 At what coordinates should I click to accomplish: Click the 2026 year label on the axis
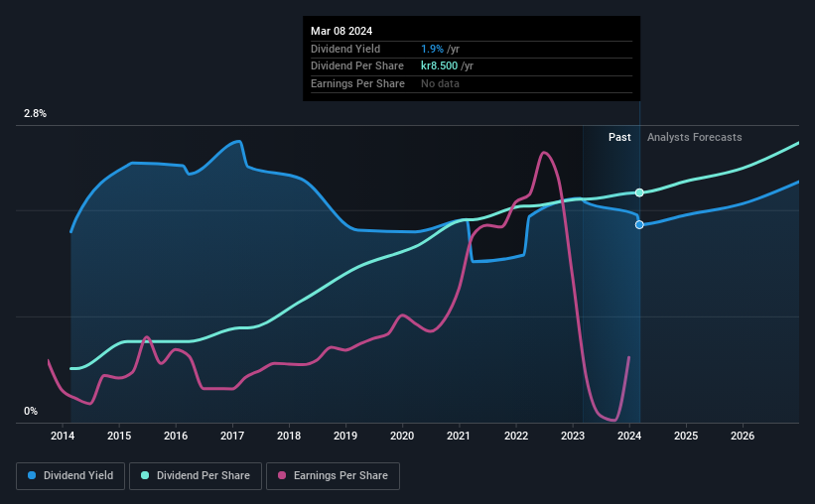point(743,436)
